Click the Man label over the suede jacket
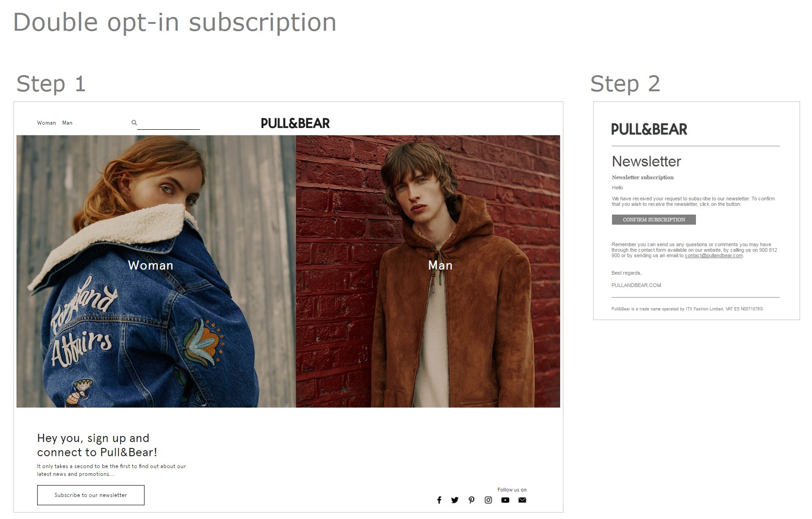Viewport: 812px width, 519px height. click(x=440, y=265)
